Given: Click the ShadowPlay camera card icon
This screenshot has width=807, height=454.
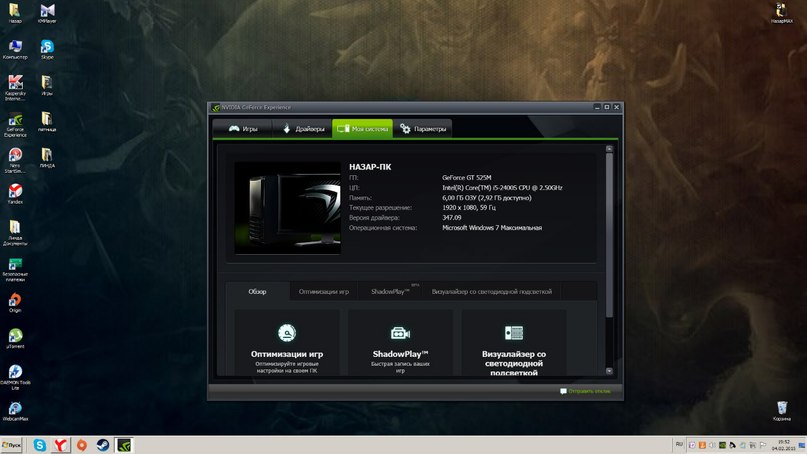Looking at the screenshot, I should [x=400, y=334].
